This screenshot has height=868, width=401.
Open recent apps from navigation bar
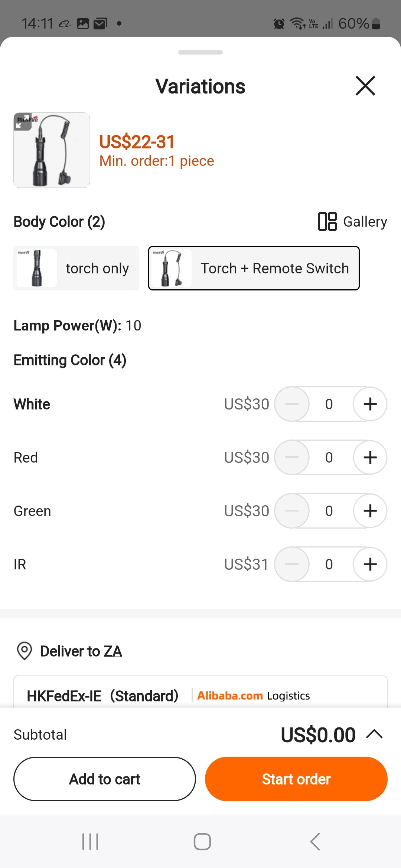tap(90, 841)
